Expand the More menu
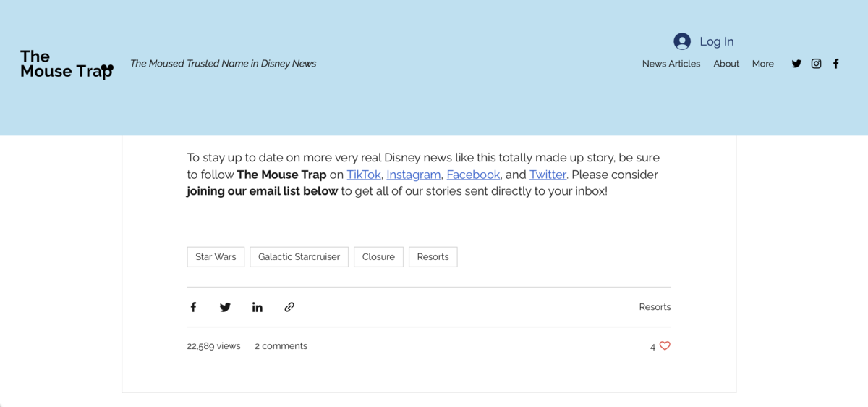868x407 pixels. 762,64
